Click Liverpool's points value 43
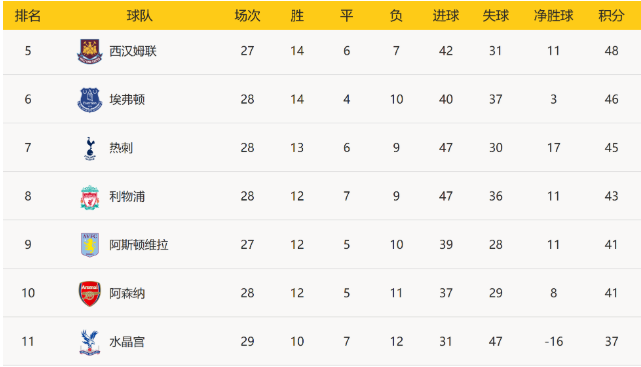The height and width of the screenshot is (367, 641). pyautogui.click(x=611, y=196)
